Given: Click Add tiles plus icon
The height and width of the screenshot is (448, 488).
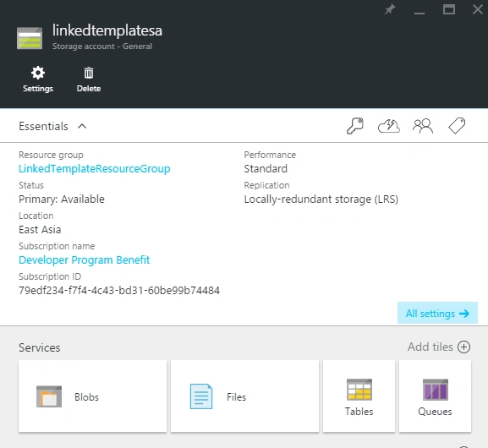Looking at the screenshot, I should pyautogui.click(x=463, y=347).
